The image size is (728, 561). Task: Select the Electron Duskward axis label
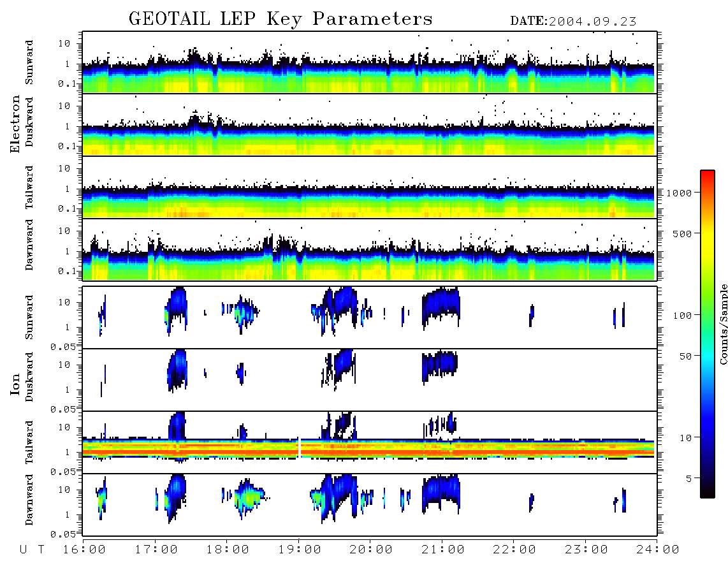29,122
